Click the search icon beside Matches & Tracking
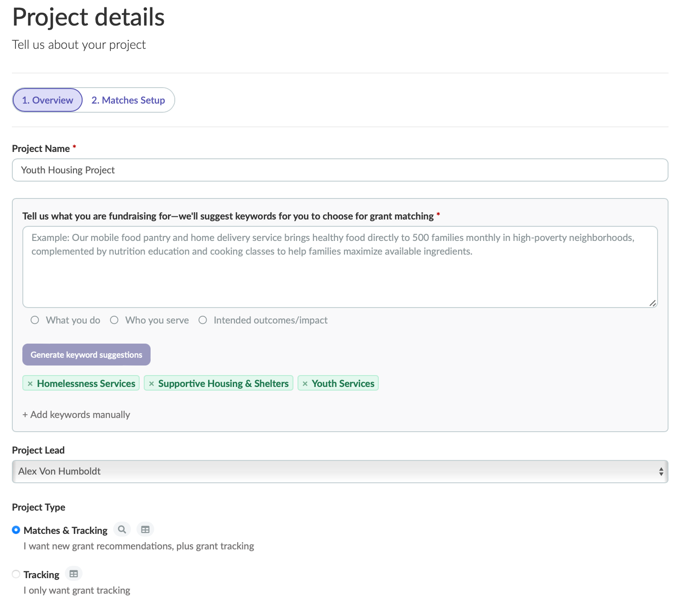 [x=122, y=529]
